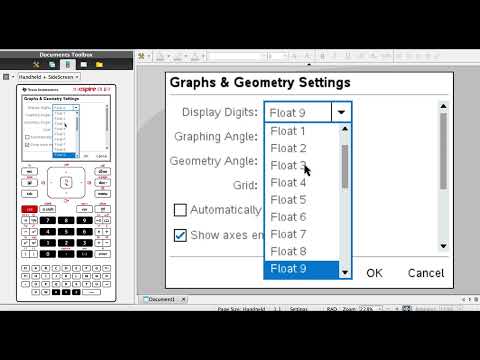The width and height of the screenshot is (480, 360).
Task: Click the emulator shift key
Action: click(48, 209)
